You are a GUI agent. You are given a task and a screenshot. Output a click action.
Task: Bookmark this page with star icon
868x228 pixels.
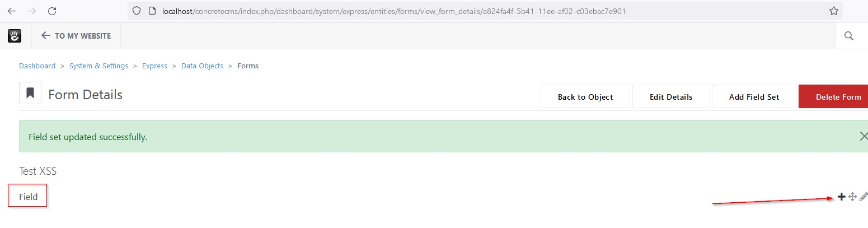833,11
